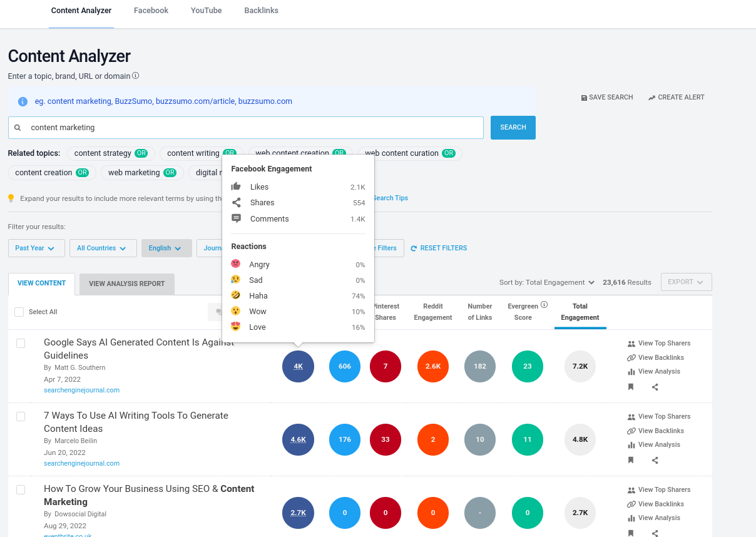Click the Evergreen Score 23 circle
The image size is (756, 537).
(x=528, y=366)
